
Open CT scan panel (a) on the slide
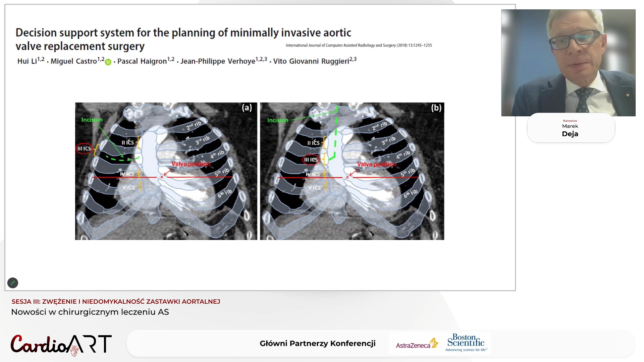[x=166, y=171]
